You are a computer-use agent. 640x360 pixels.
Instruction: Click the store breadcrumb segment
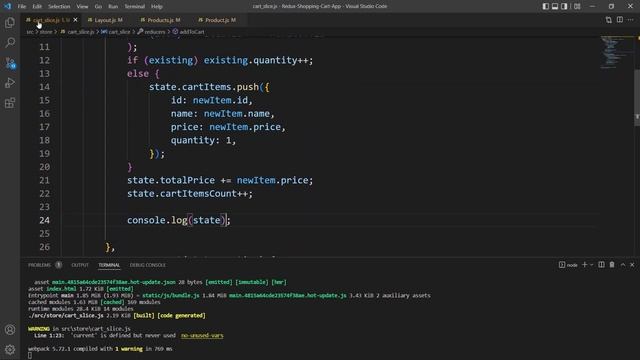pyautogui.click(x=46, y=31)
